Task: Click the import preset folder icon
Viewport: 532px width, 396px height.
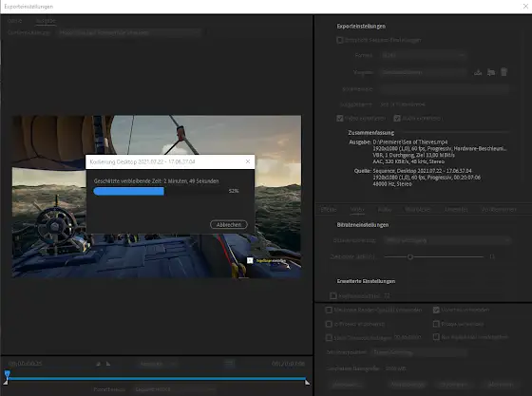Action: [490, 72]
